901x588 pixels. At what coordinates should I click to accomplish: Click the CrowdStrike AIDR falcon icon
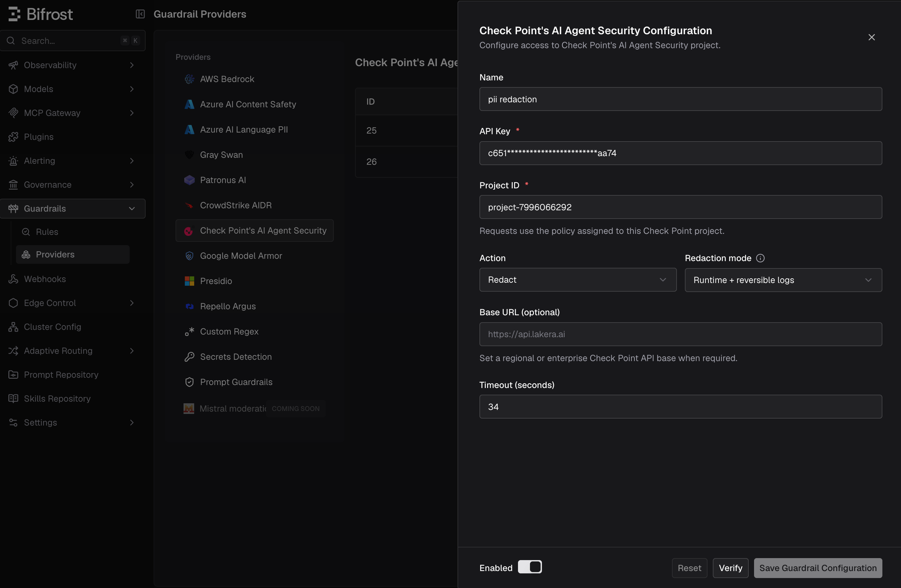pyautogui.click(x=189, y=205)
